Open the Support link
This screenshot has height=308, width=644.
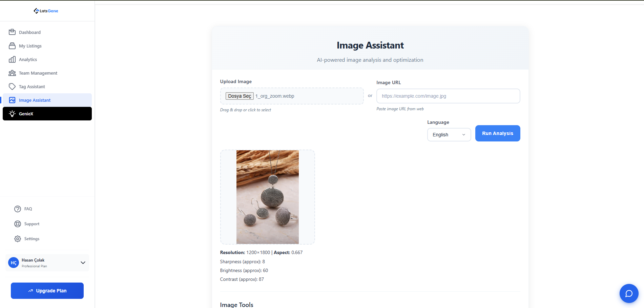47,224
